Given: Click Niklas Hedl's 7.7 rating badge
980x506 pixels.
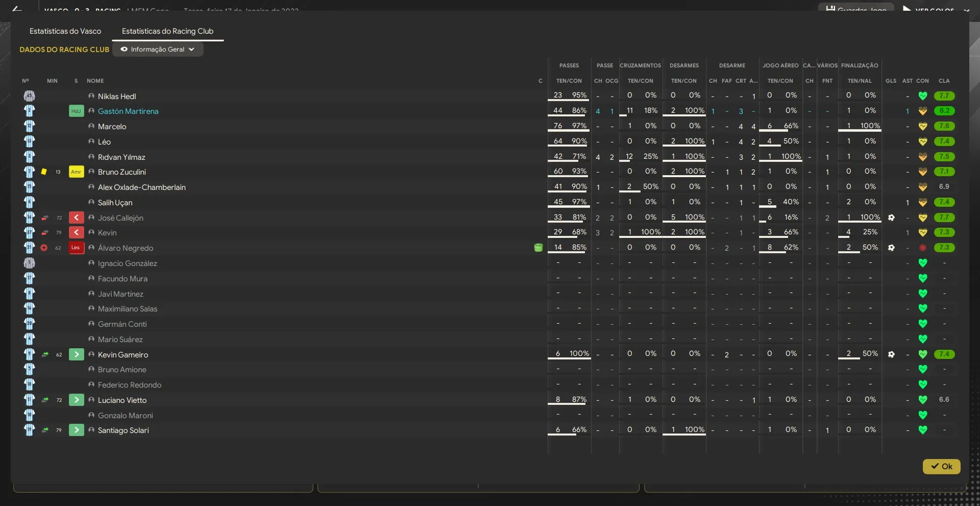Looking at the screenshot, I should [944, 95].
